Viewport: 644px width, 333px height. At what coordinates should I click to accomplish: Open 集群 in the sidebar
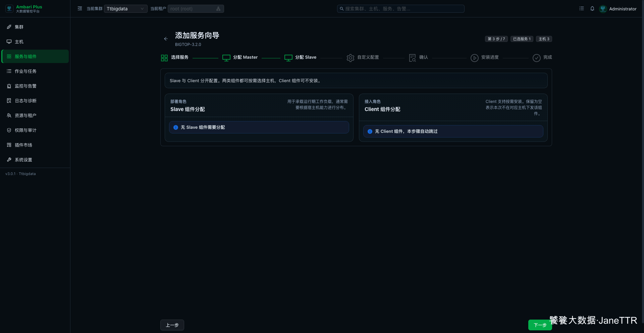(x=35, y=27)
